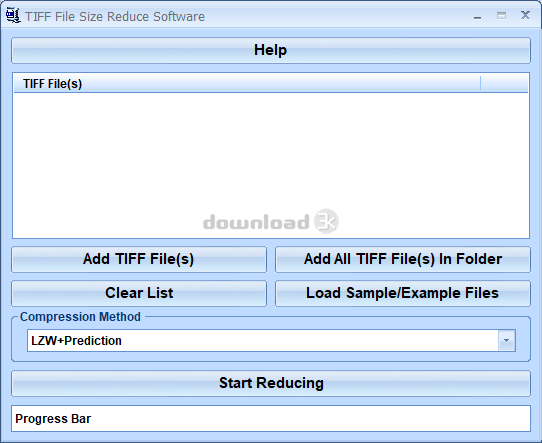Image resolution: width=542 pixels, height=443 pixels.
Task: Click the application icon in the title bar
Action: (x=13, y=16)
